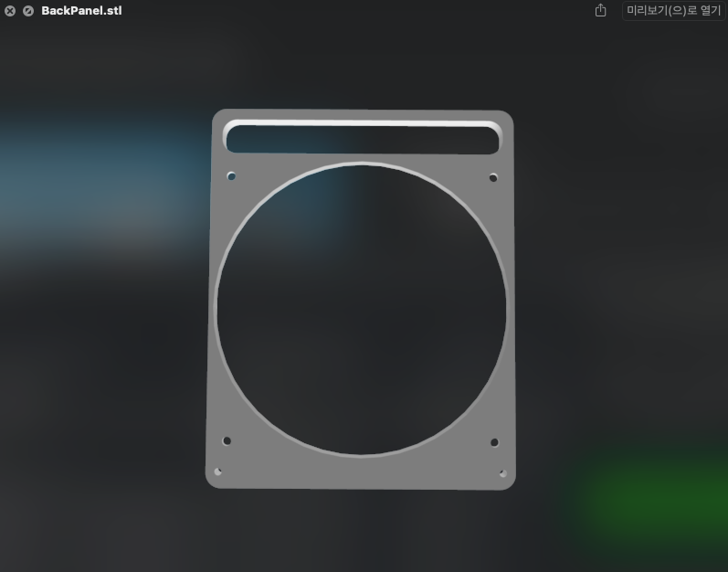Click the panel's rounded top-left corner
Screen dimensions: 728x572
[218, 116]
